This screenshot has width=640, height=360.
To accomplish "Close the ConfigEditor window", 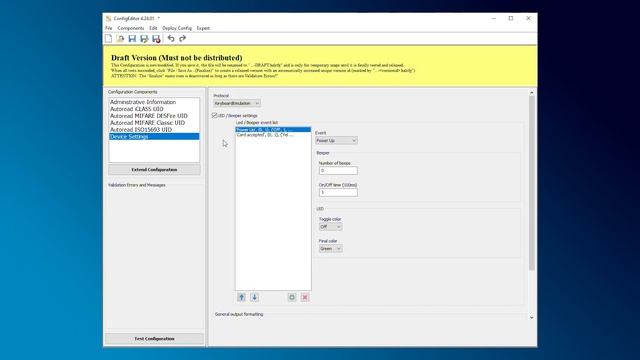I will point(528,18).
